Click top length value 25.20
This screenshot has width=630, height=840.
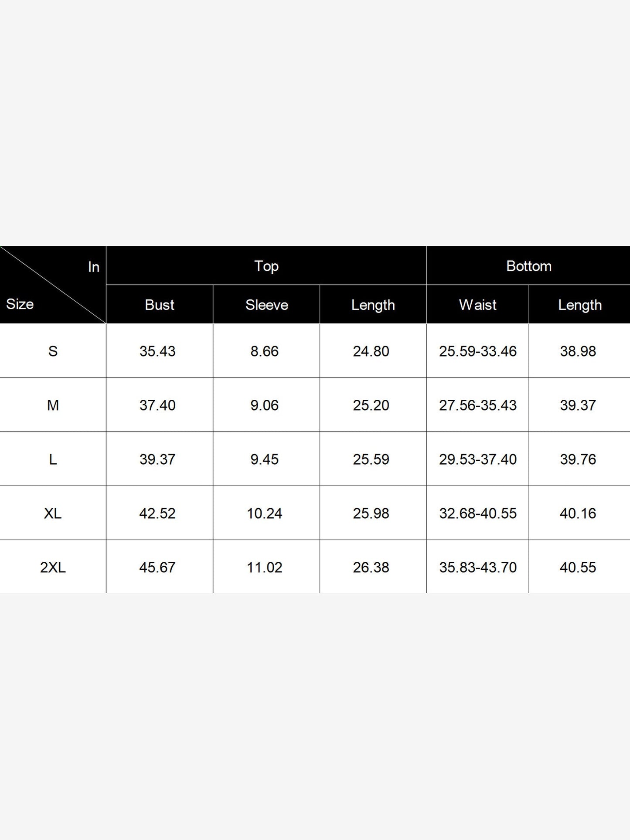click(371, 405)
